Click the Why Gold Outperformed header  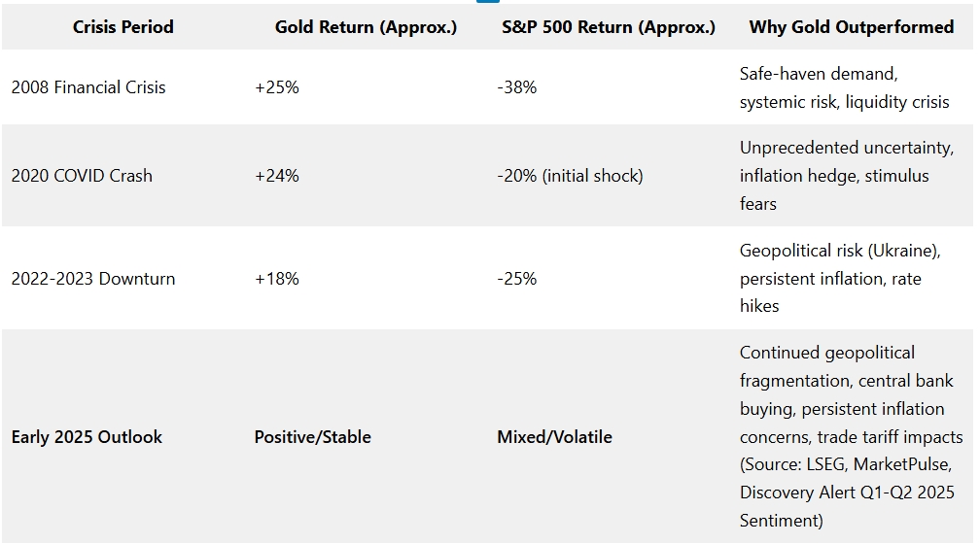coord(851,27)
